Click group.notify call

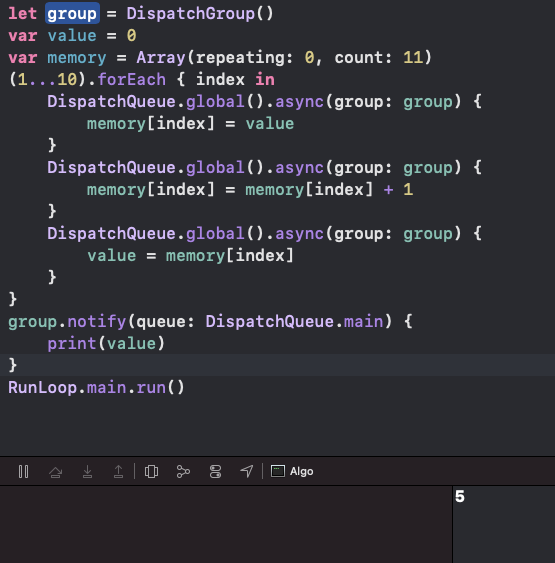67,322
